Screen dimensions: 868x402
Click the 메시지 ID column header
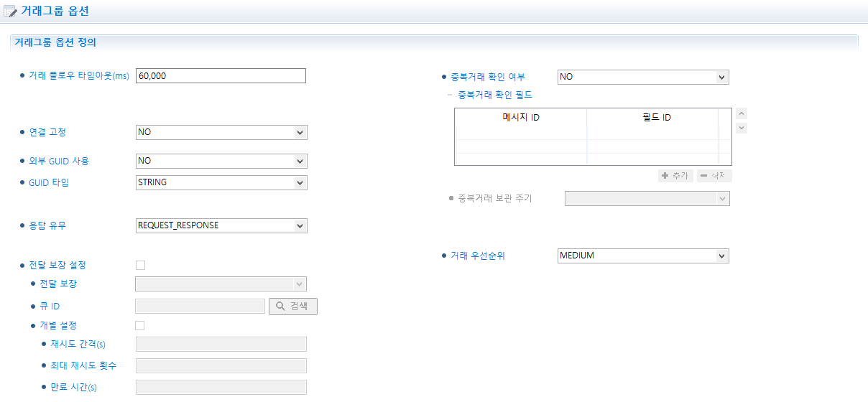521,118
